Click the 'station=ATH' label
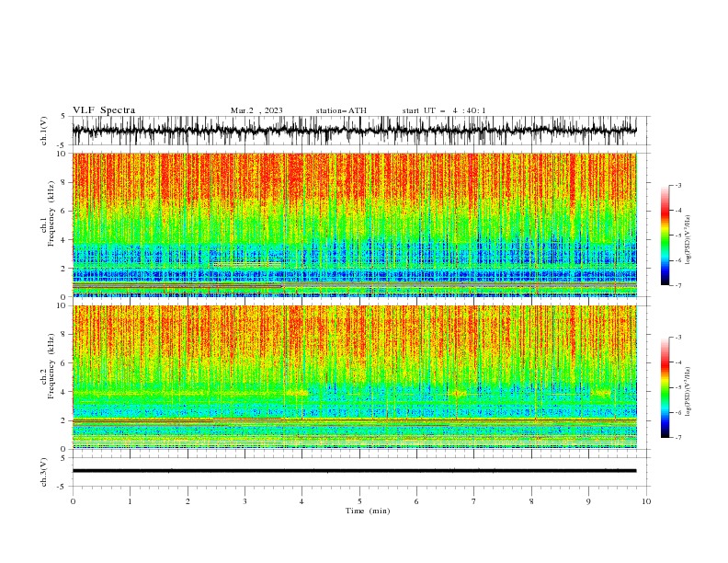 point(341,110)
